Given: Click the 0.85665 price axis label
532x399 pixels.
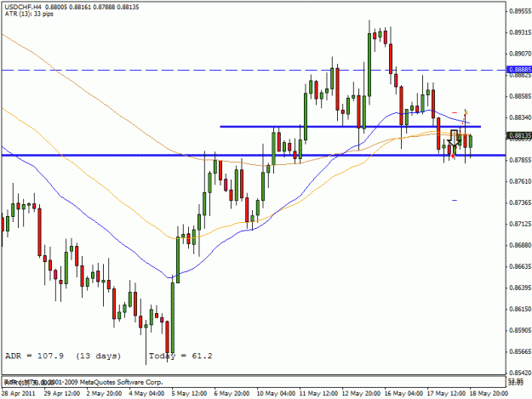Looking at the screenshot, I should pyautogui.click(x=520, y=351).
